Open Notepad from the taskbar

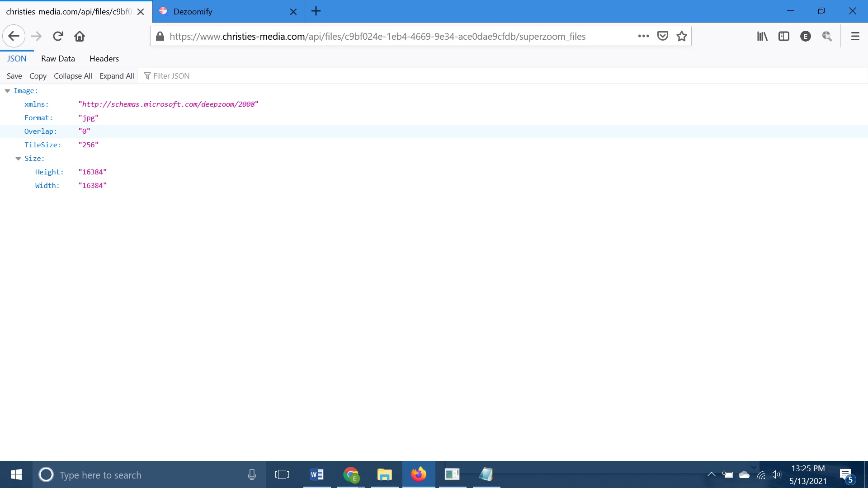click(486, 474)
